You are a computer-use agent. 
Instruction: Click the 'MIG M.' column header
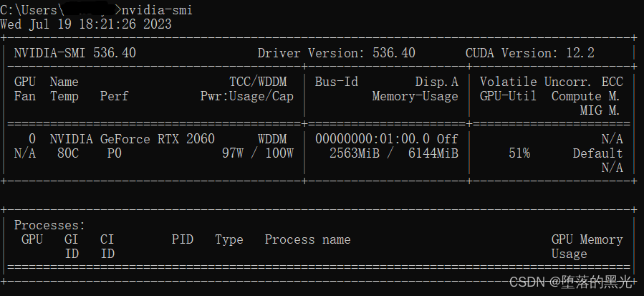[600, 110]
